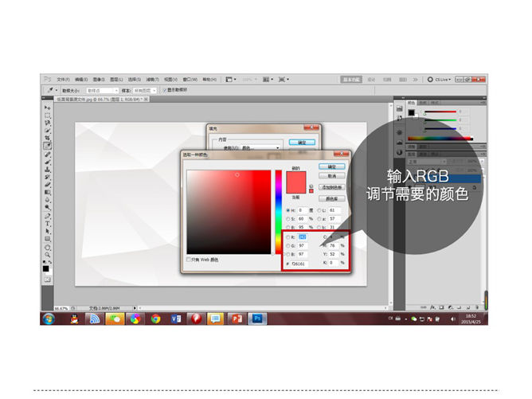
Task: Open the 文件 menu
Action: point(62,80)
